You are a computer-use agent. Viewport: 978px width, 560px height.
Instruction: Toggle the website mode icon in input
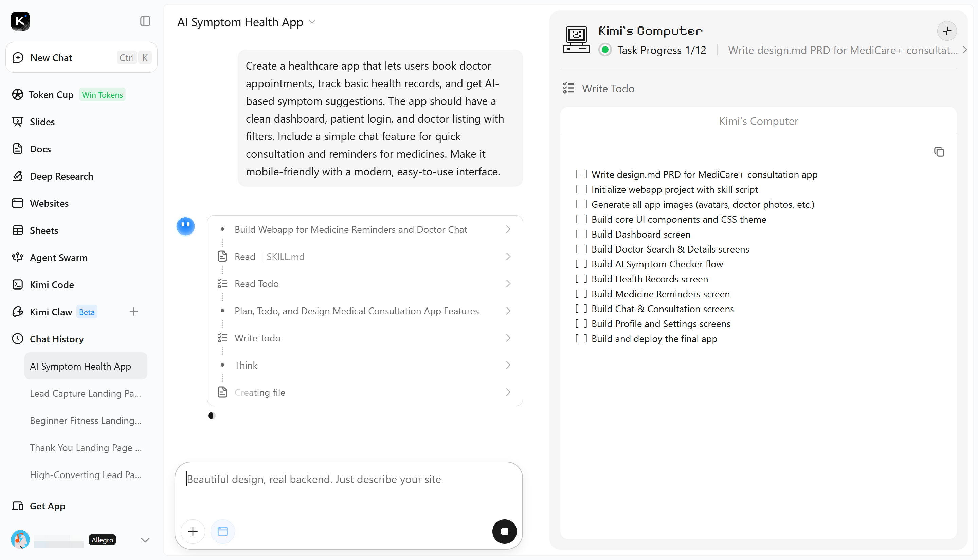[223, 531]
